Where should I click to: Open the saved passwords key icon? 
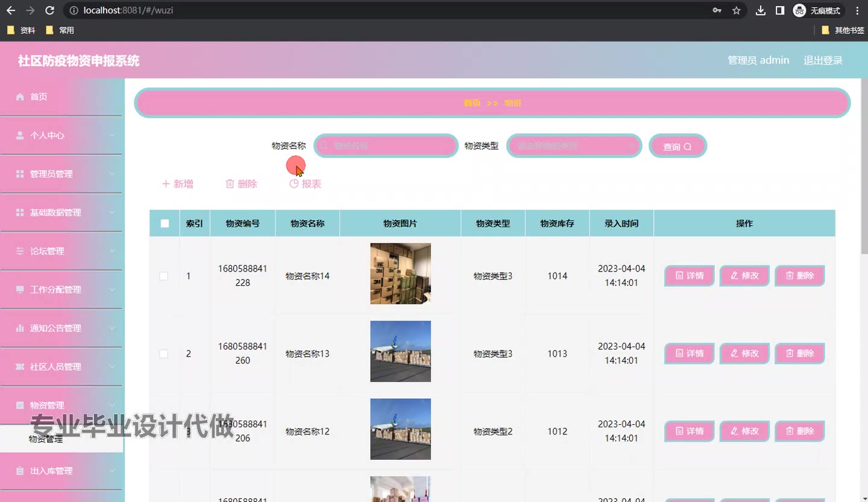[717, 10]
